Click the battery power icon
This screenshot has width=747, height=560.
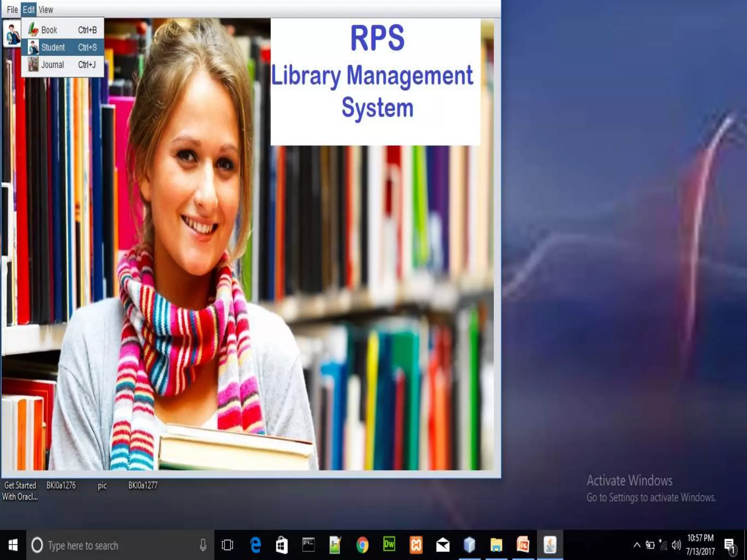pyautogui.click(x=650, y=545)
